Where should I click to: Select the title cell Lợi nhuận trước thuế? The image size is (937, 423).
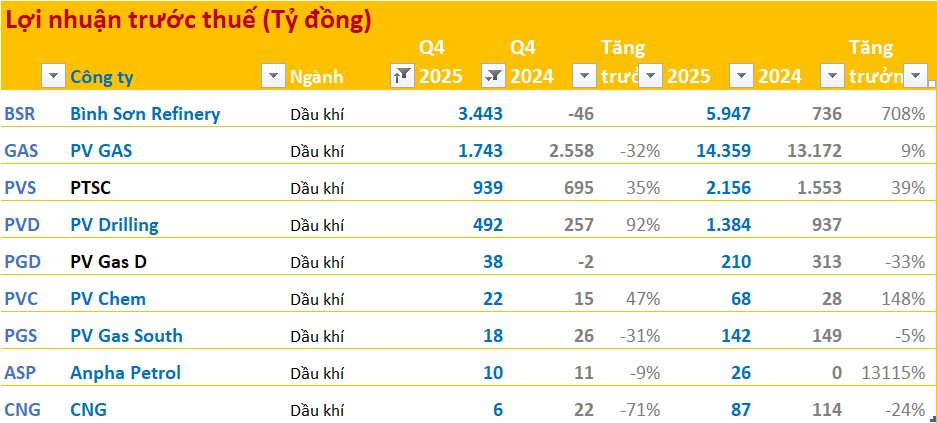coord(189,21)
